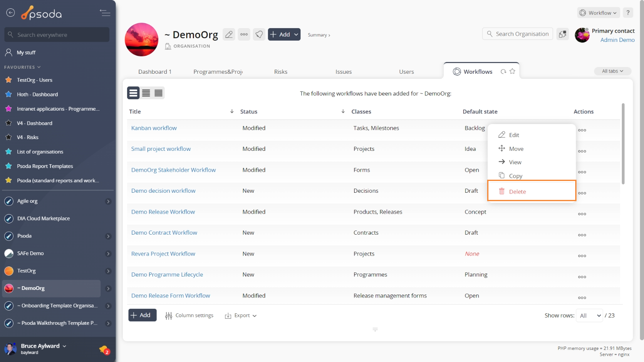The image size is (644, 362).
Task: Collapse the Favourites section
Action: click(x=22, y=67)
